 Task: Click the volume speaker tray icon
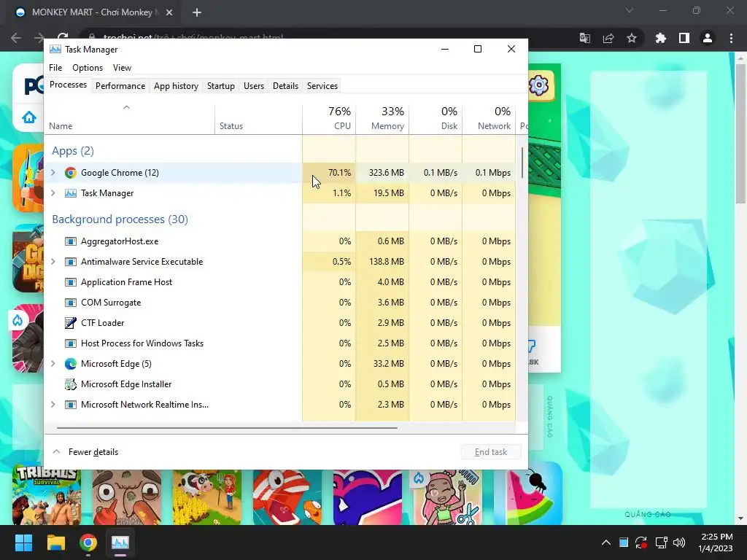pos(679,542)
